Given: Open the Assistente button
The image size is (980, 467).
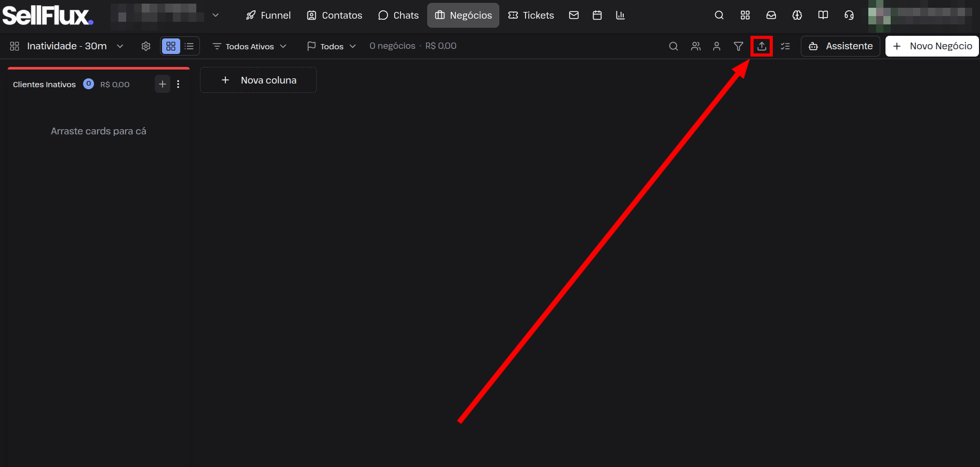Looking at the screenshot, I should [x=840, y=46].
